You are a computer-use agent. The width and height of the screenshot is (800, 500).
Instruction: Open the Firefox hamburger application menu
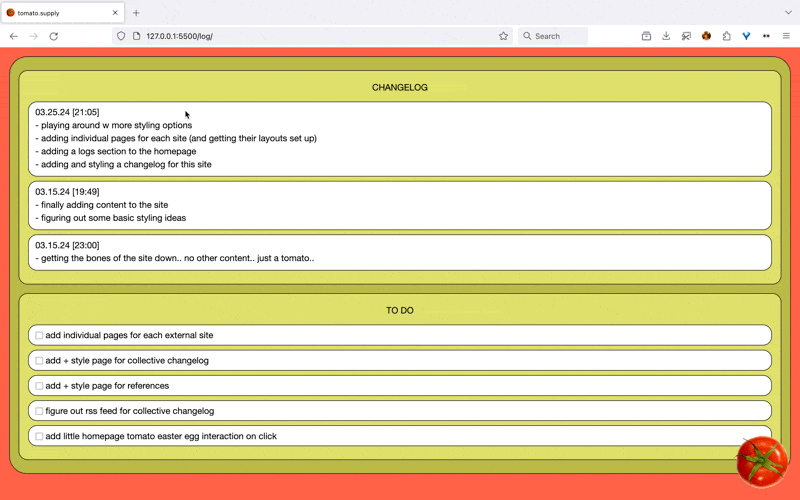(786, 36)
